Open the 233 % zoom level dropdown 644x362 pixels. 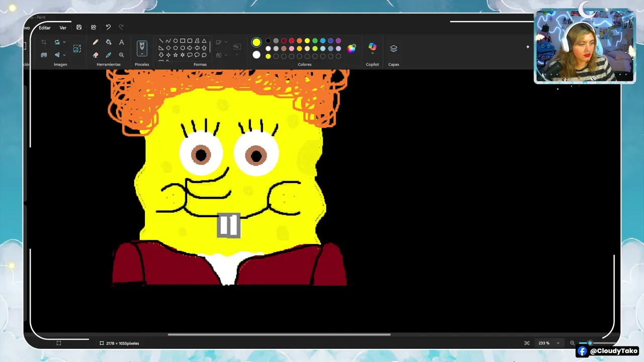click(558, 343)
